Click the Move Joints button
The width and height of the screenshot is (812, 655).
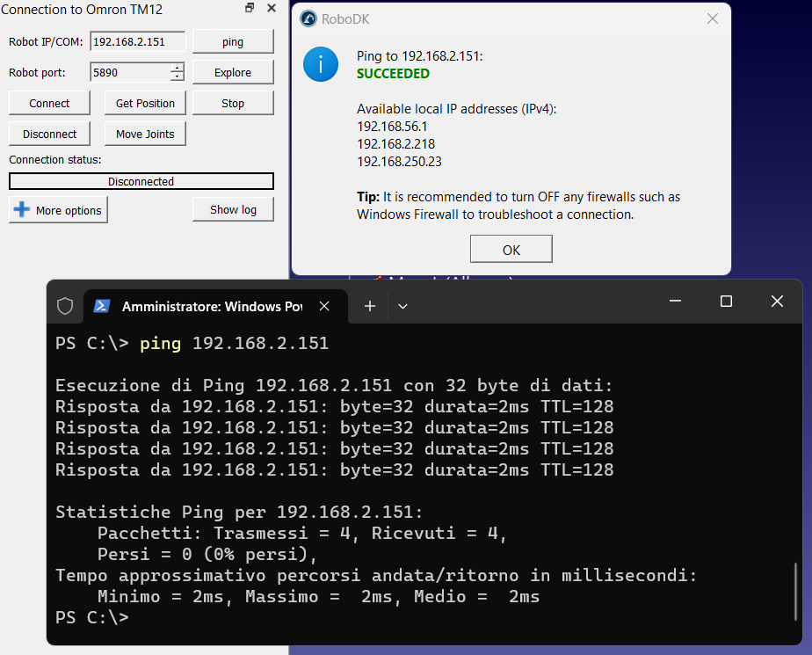(x=145, y=134)
